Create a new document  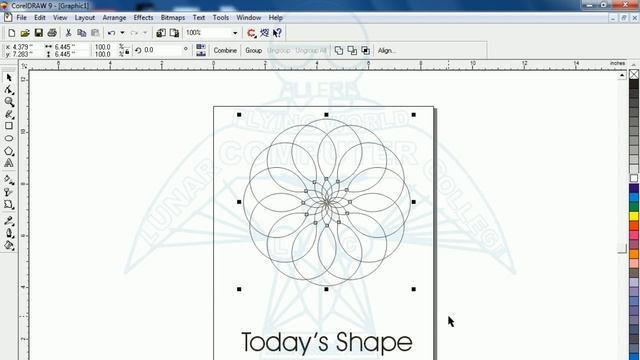(x=12, y=33)
